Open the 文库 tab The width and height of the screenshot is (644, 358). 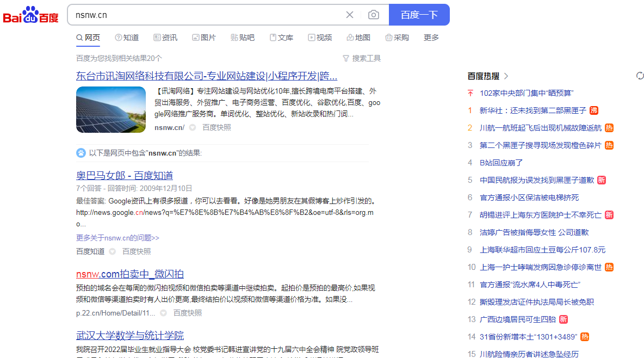click(x=281, y=38)
